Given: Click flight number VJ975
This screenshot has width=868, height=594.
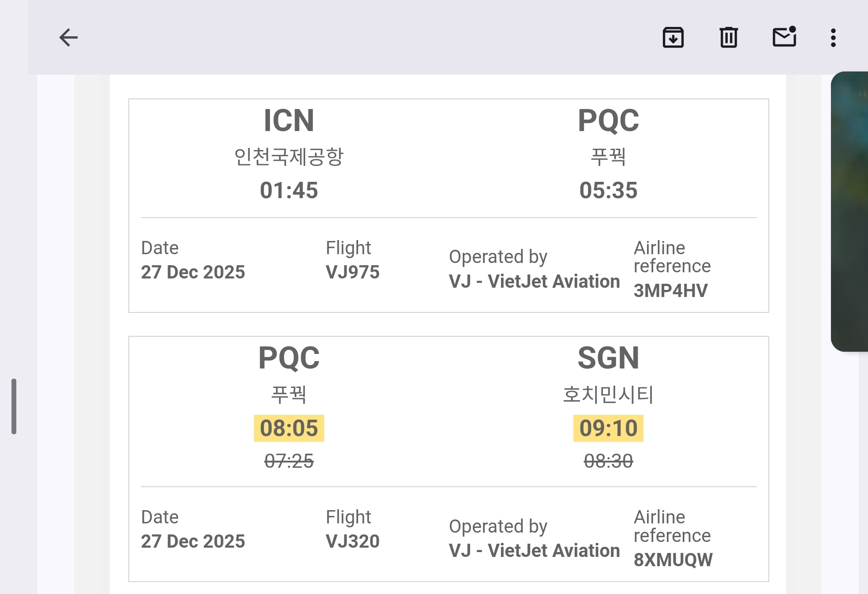Looking at the screenshot, I should [352, 272].
